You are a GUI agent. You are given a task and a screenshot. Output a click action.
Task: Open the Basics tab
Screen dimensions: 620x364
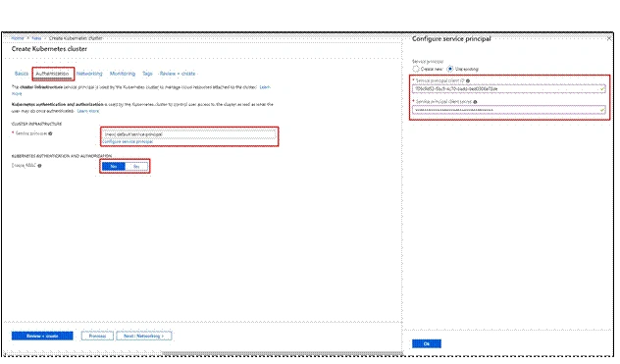[22, 74]
